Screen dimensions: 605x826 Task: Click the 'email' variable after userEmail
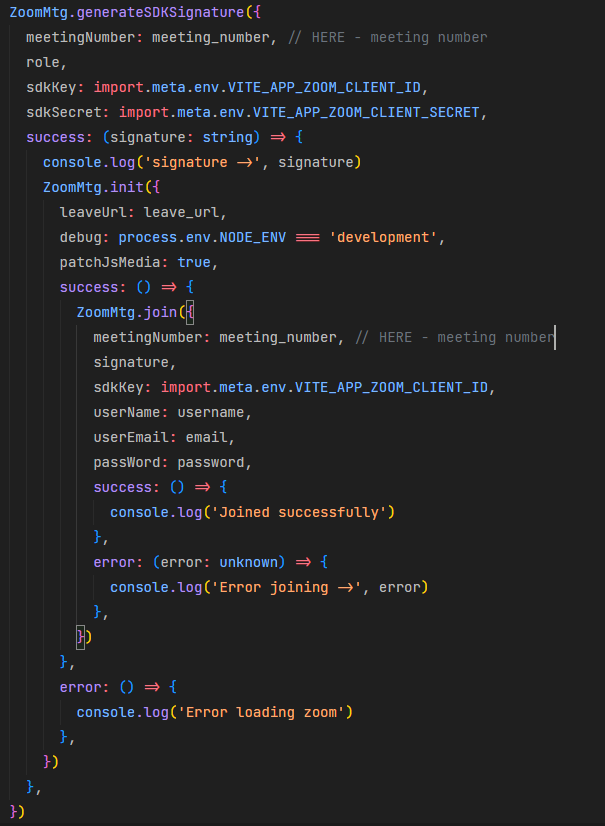pos(206,437)
